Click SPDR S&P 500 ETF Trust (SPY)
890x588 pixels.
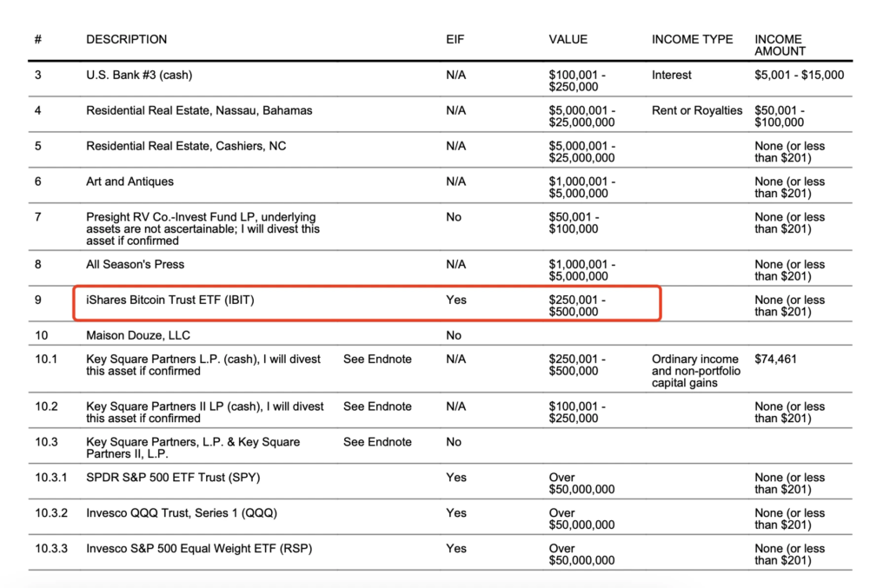[x=173, y=478]
